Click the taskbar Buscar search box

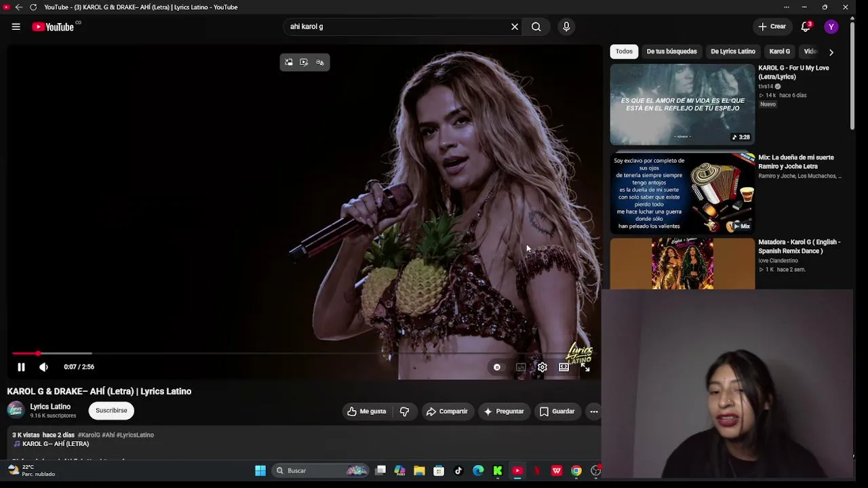coord(321,471)
